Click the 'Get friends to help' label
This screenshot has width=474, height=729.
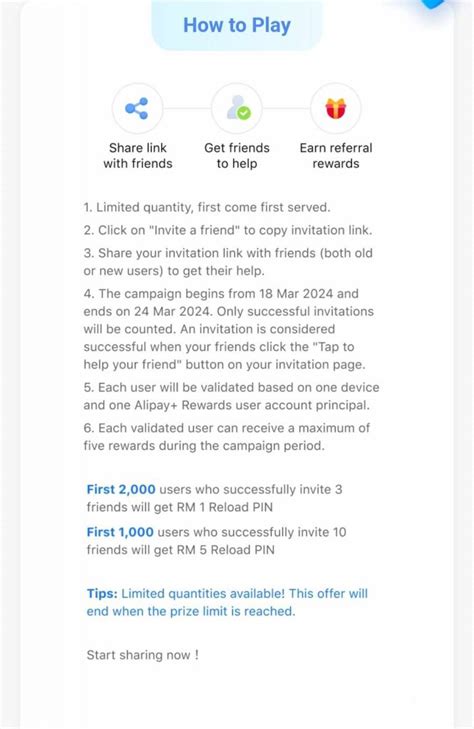(237, 156)
